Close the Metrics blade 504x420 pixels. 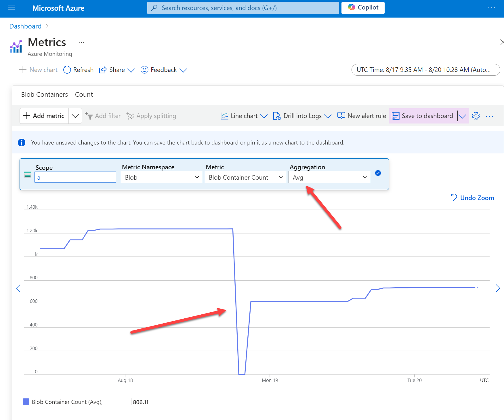click(501, 42)
